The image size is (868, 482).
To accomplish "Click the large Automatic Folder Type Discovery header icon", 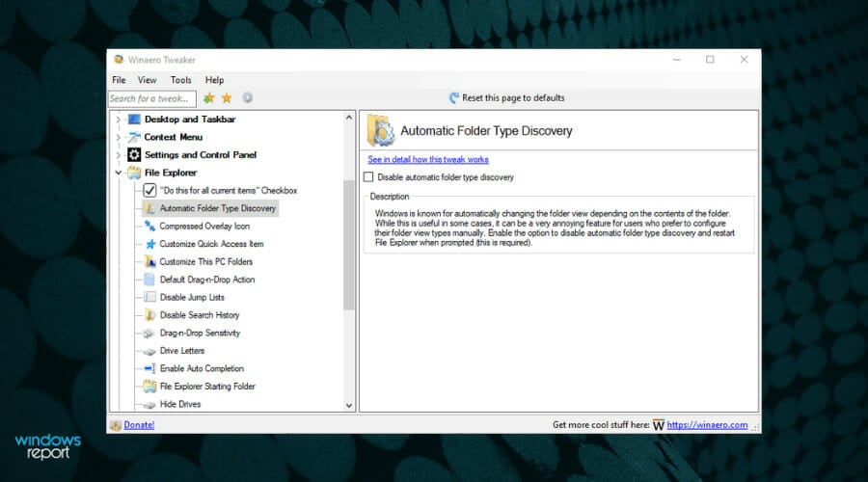I will point(380,130).
